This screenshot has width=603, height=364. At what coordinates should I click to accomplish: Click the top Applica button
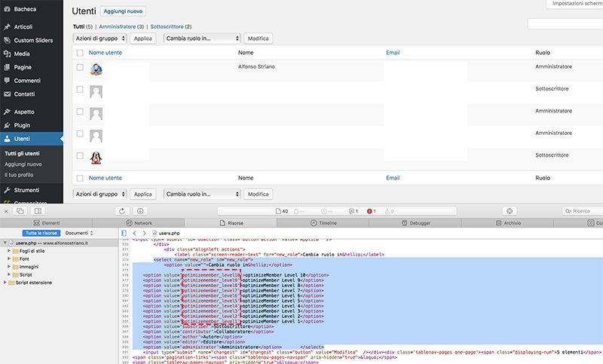(143, 38)
